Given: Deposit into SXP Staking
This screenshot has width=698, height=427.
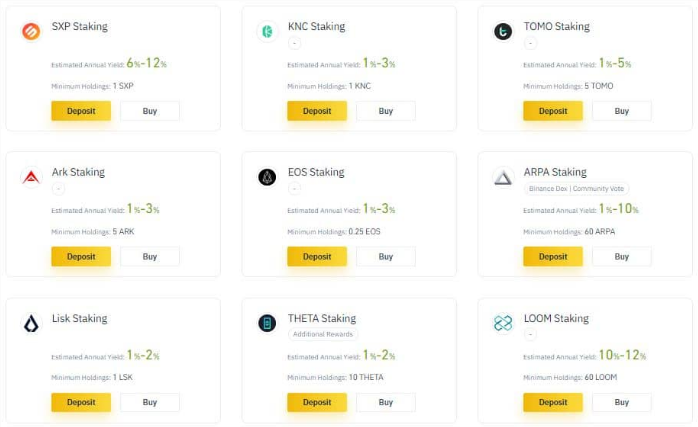Looking at the screenshot, I should point(81,111).
